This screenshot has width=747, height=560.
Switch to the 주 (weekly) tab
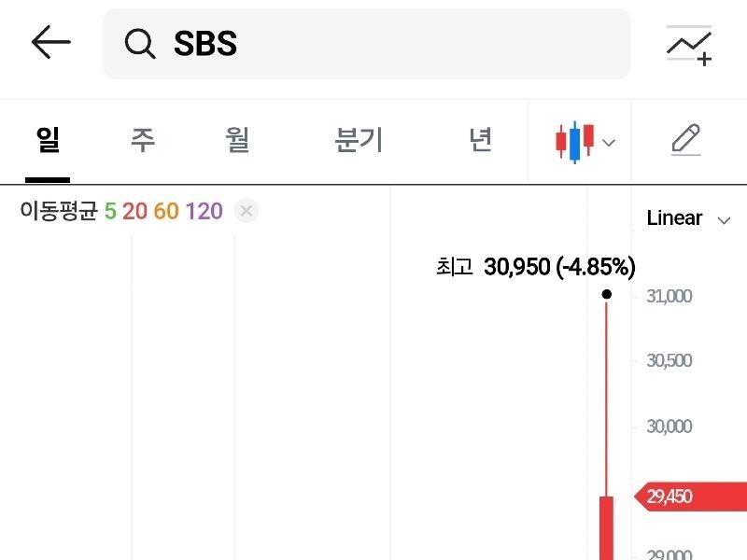pyautogui.click(x=142, y=141)
